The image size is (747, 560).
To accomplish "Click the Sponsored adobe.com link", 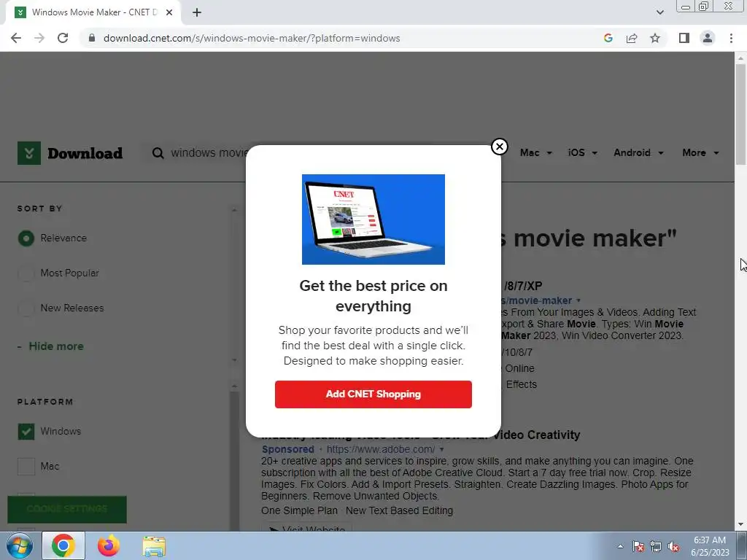I will pyautogui.click(x=381, y=449).
